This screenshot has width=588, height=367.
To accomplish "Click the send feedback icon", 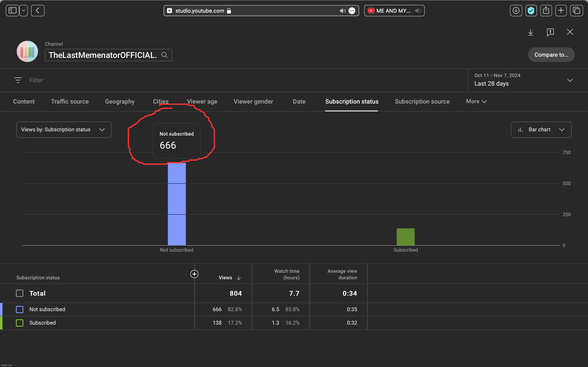I will (x=550, y=32).
